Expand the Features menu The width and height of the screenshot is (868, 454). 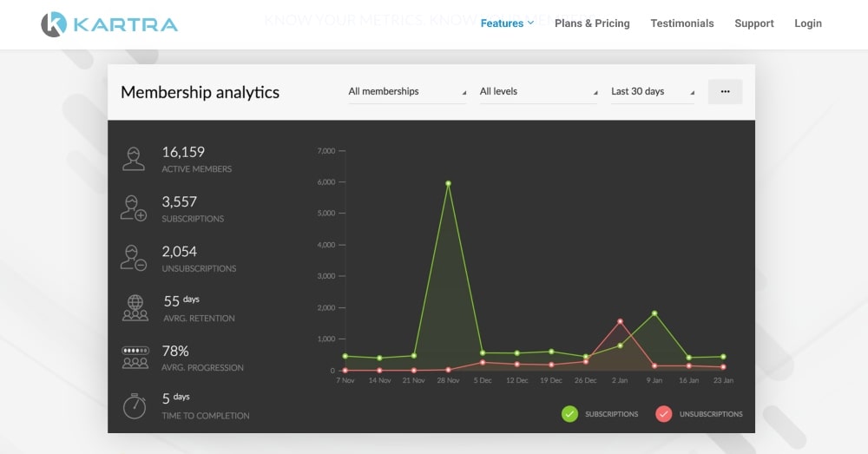coord(507,23)
